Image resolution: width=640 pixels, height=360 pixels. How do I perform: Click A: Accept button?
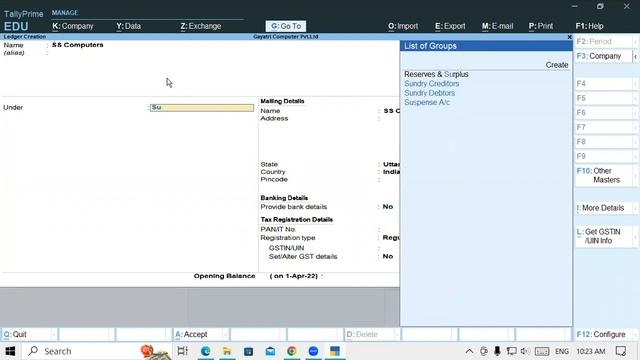[x=200, y=335]
